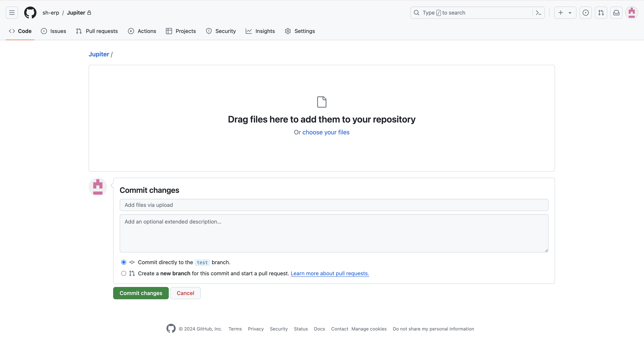Click the sh-erp owner link
Screen dimensions: 644x342
tap(51, 13)
